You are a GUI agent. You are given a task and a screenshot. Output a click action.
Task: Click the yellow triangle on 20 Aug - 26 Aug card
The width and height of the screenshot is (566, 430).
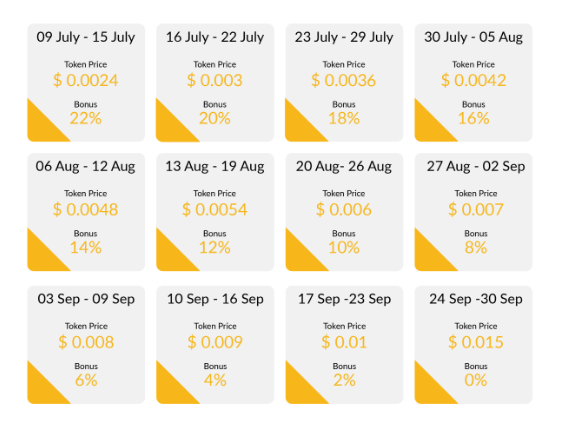300,256
